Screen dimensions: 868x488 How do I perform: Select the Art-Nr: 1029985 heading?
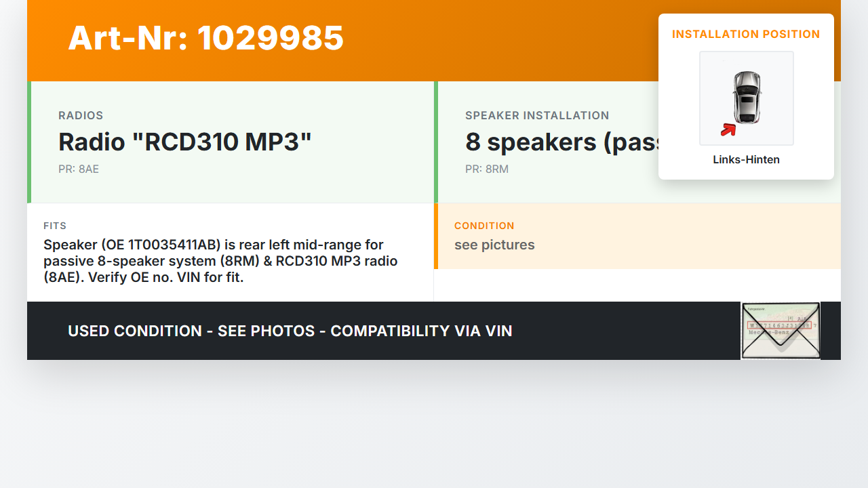[206, 38]
